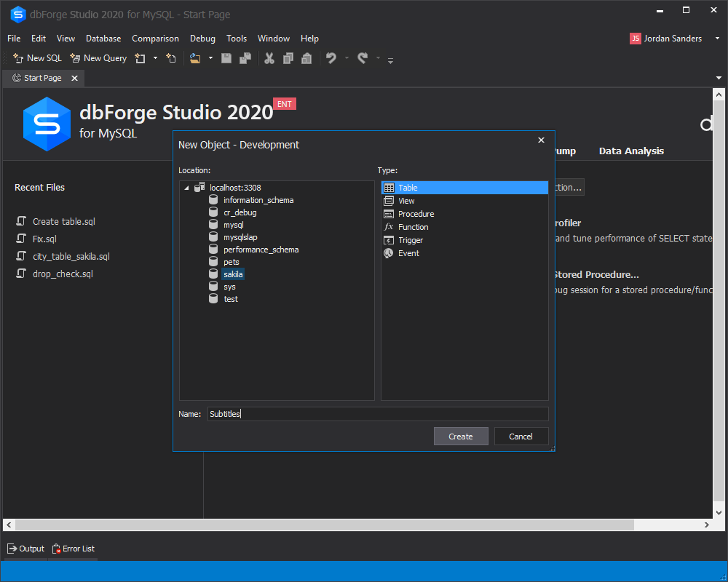
Task: Open the Redo history dropdown arrow
Action: 378,58
